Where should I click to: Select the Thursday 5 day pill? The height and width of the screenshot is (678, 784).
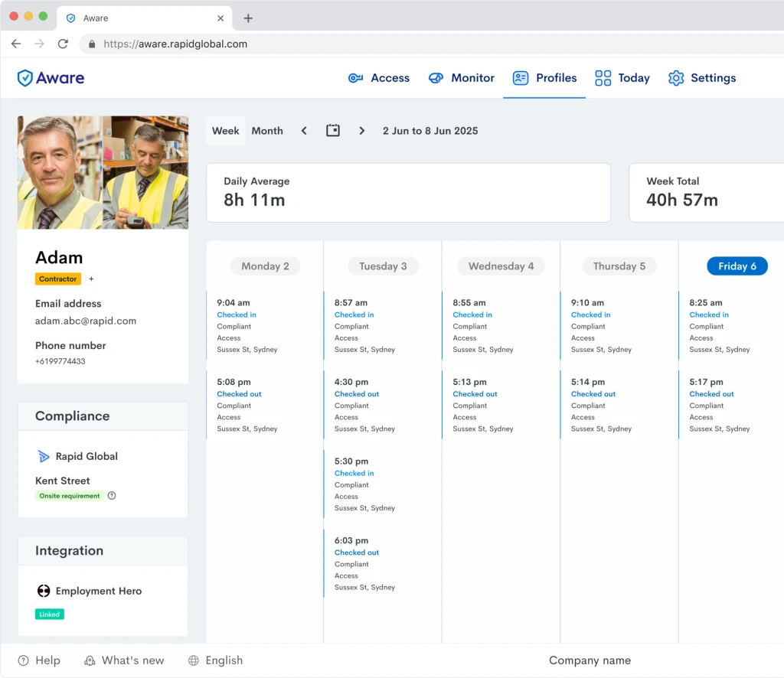pyautogui.click(x=619, y=266)
